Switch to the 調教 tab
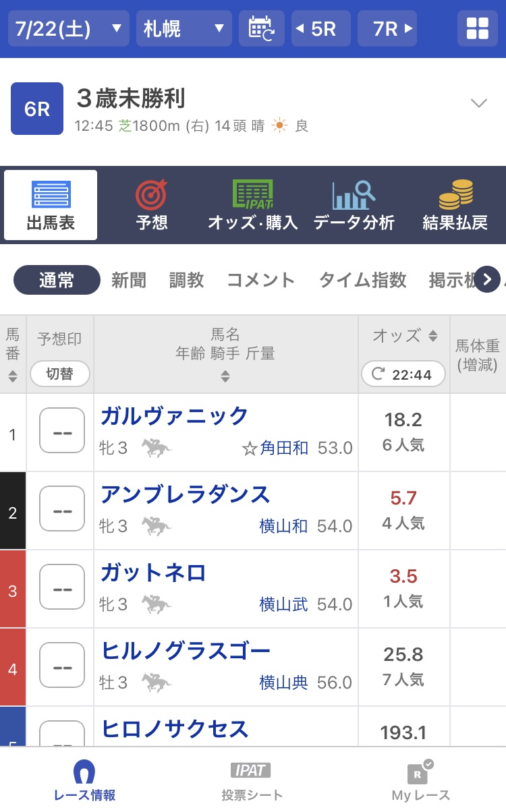 [186, 280]
